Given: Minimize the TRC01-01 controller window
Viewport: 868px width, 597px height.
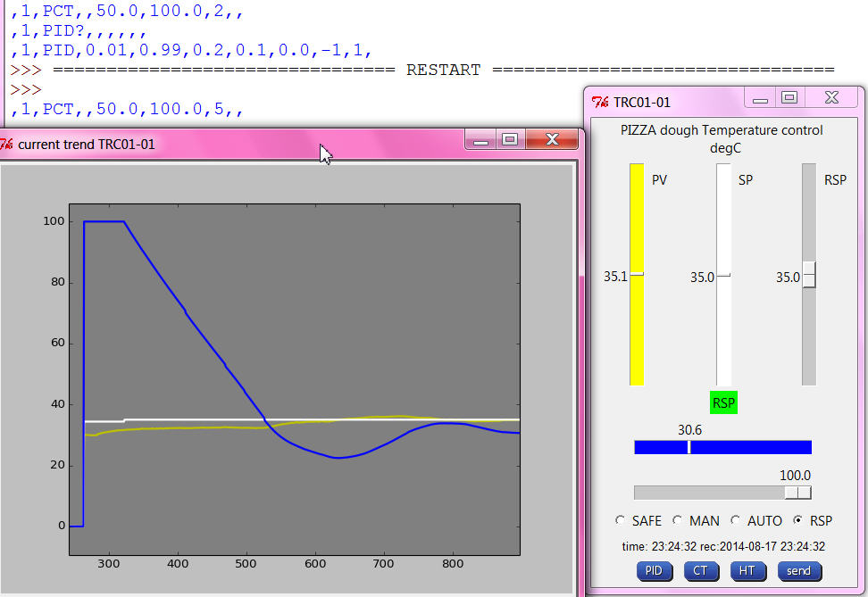Looking at the screenshot, I should pos(760,97).
